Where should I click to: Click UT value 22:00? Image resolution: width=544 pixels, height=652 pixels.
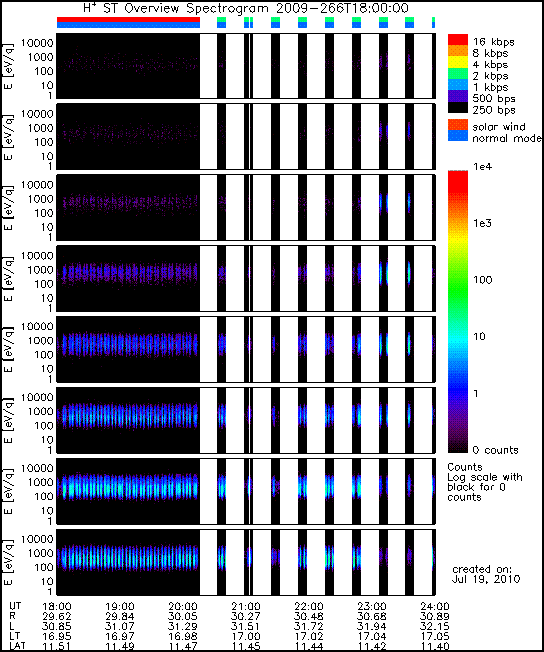pyautogui.click(x=309, y=607)
